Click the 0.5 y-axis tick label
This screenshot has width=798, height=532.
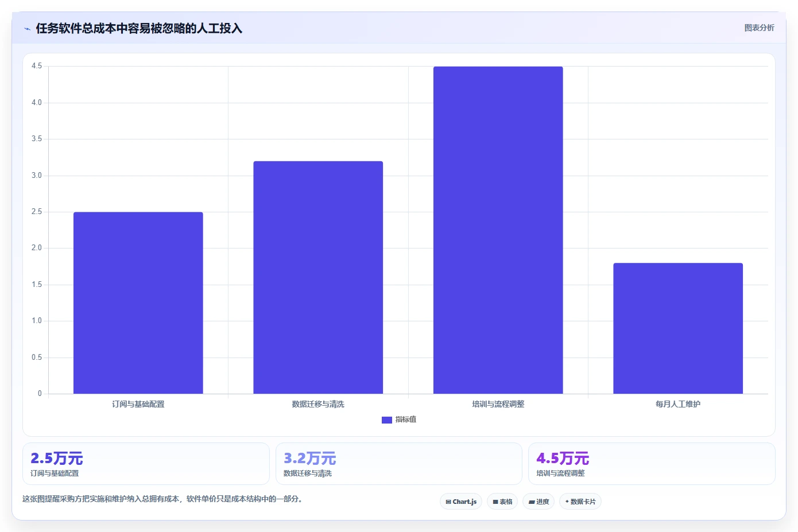[37, 358]
